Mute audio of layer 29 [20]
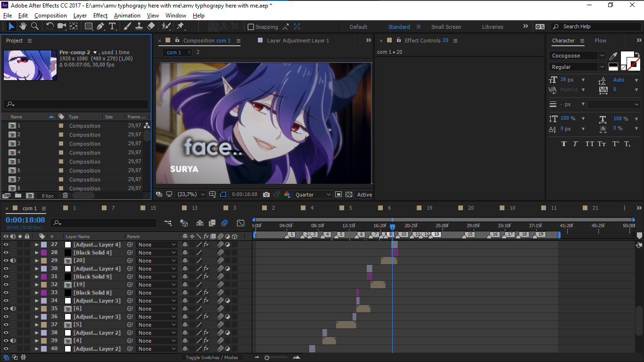Image resolution: width=644 pixels, height=362 pixels. coord(13,261)
